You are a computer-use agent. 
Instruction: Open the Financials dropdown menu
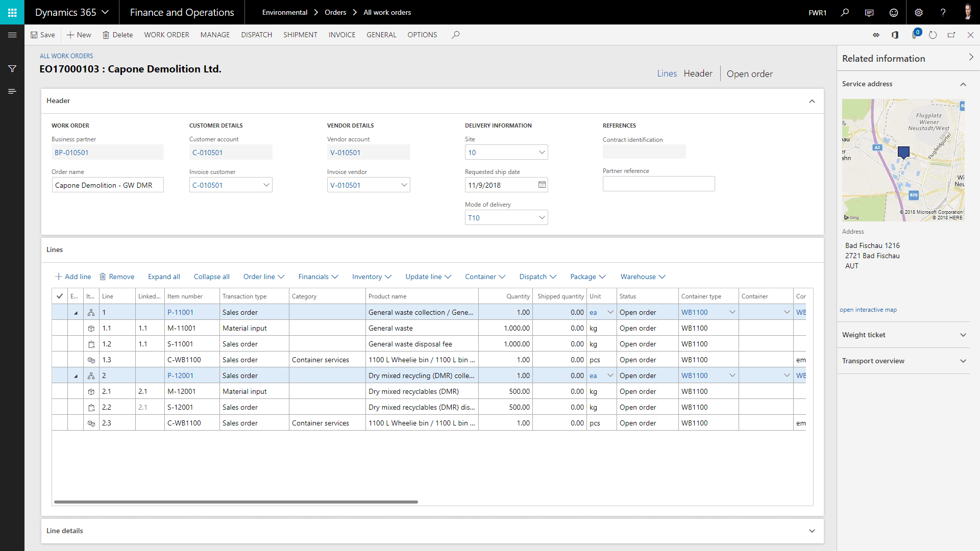[x=318, y=277]
